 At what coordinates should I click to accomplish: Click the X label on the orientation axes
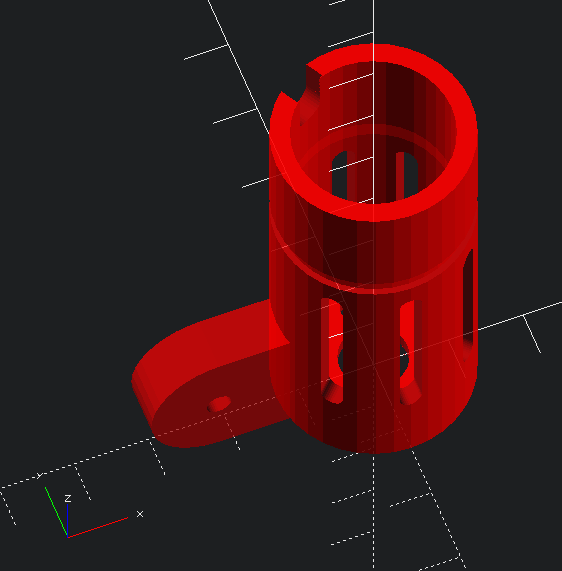click(140, 514)
